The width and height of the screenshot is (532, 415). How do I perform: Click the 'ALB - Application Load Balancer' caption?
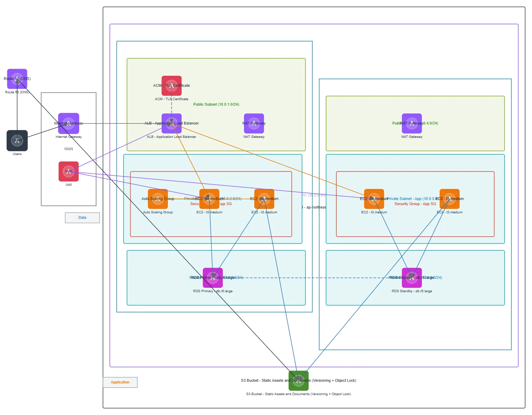(x=172, y=137)
